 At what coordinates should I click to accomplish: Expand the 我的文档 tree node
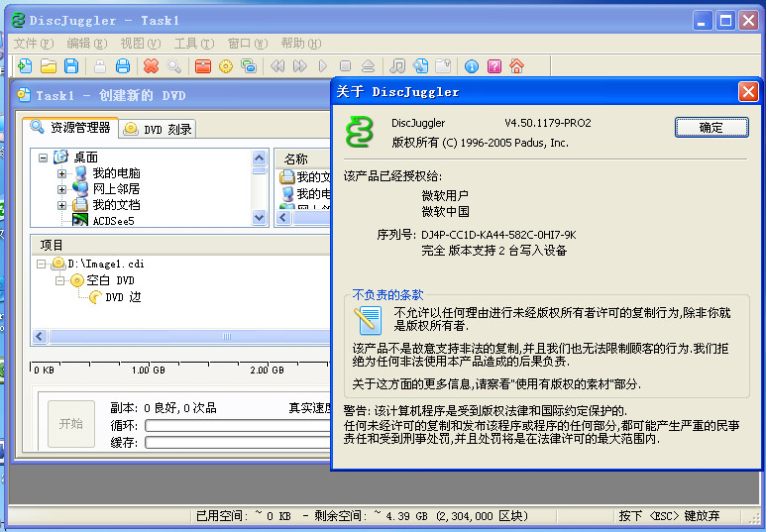point(61,205)
